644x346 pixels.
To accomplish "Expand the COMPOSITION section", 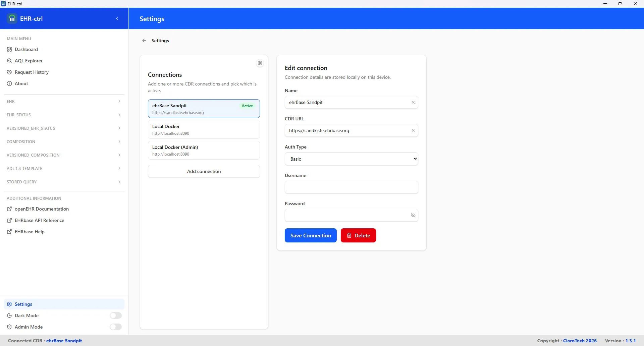I will (64, 141).
